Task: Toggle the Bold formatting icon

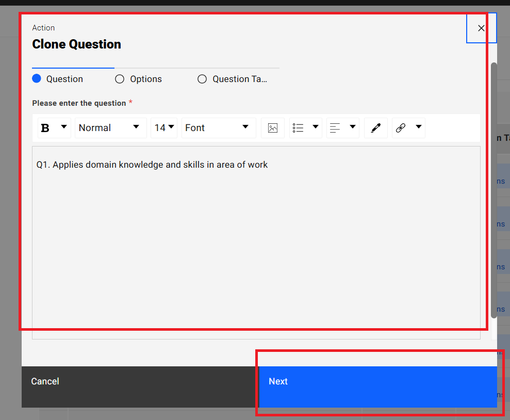Action: (45, 128)
